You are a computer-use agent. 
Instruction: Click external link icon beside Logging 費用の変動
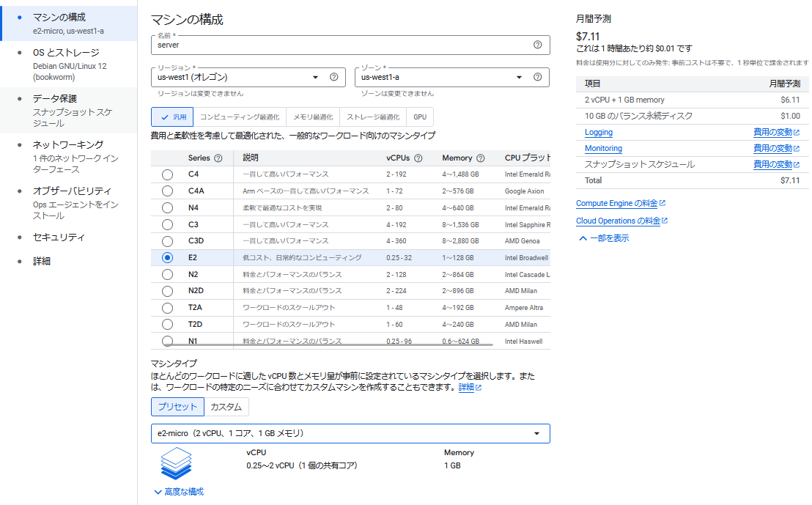(x=797, y=133)
